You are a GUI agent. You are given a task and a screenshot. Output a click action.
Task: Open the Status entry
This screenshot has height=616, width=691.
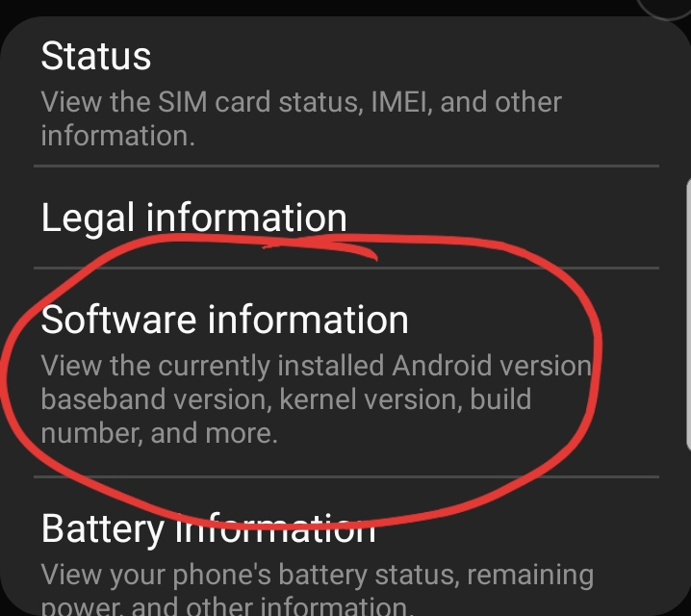click(x=345, y=92)
